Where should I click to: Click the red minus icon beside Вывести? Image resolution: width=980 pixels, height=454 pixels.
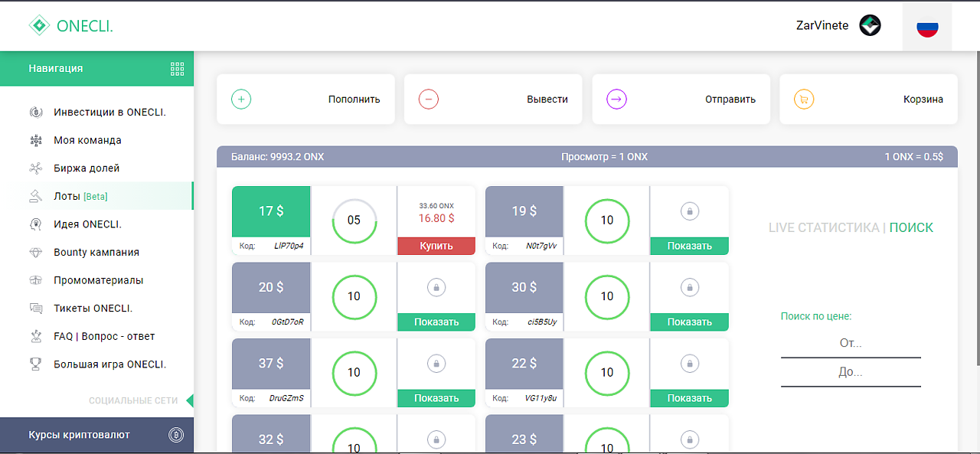(429, 99)
